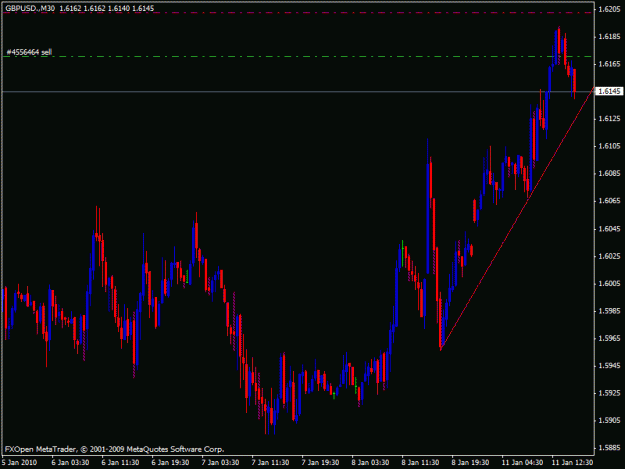Image resolution: width=625 pixels, height=469 pixels.
Task: Click the 6 Jan 03:30 time label
Action: pos(70,463)
